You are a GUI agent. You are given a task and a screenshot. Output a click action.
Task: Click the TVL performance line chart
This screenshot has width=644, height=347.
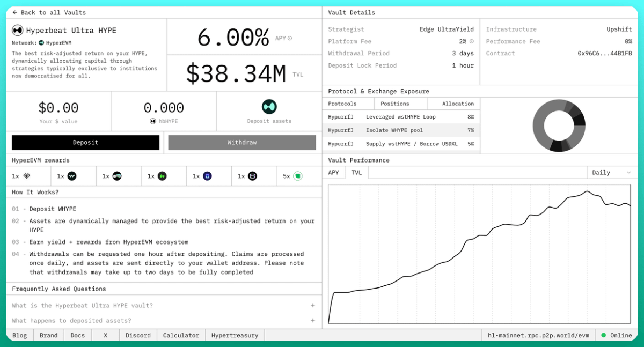[x=479, y=254]
